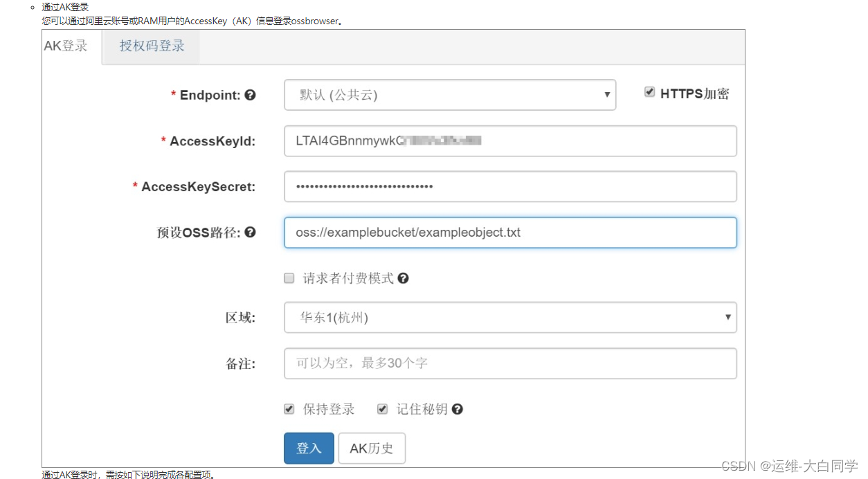Click the 预设OSS路径 input field

click(x=510, y=232)
